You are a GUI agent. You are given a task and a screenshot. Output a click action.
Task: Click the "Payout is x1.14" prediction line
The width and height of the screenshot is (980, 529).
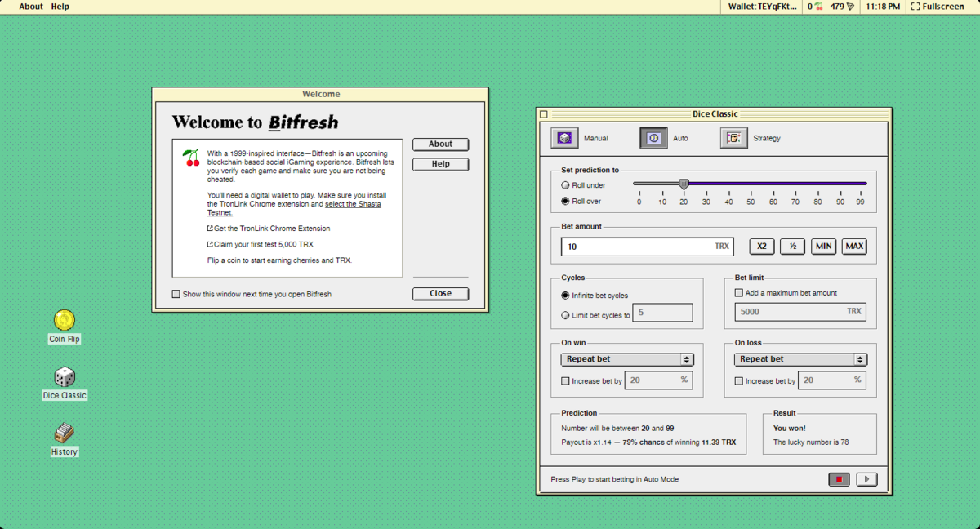[x=648, y=442]
